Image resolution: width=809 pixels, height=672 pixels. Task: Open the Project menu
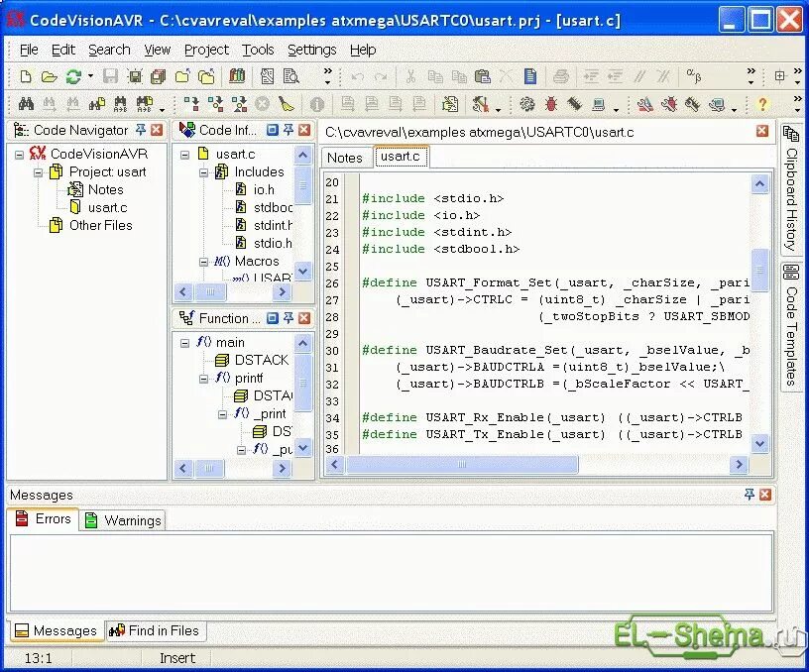click(206, 50)
